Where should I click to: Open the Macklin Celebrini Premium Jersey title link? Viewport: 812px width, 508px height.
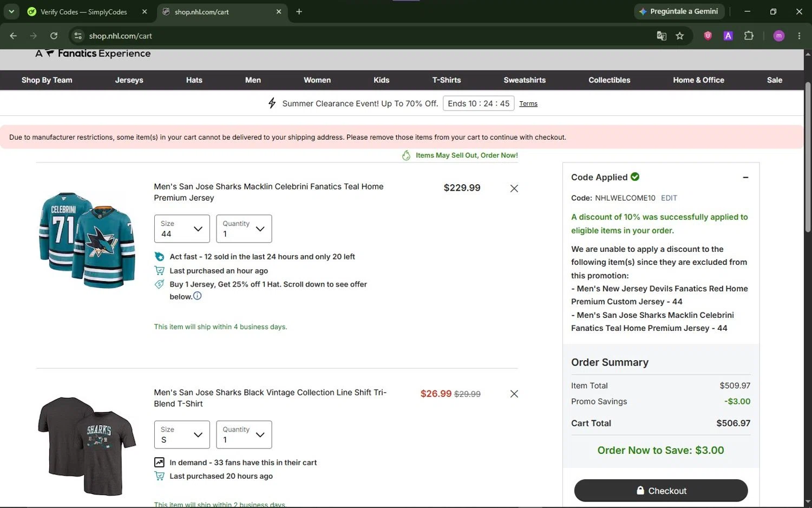point(269,192)
